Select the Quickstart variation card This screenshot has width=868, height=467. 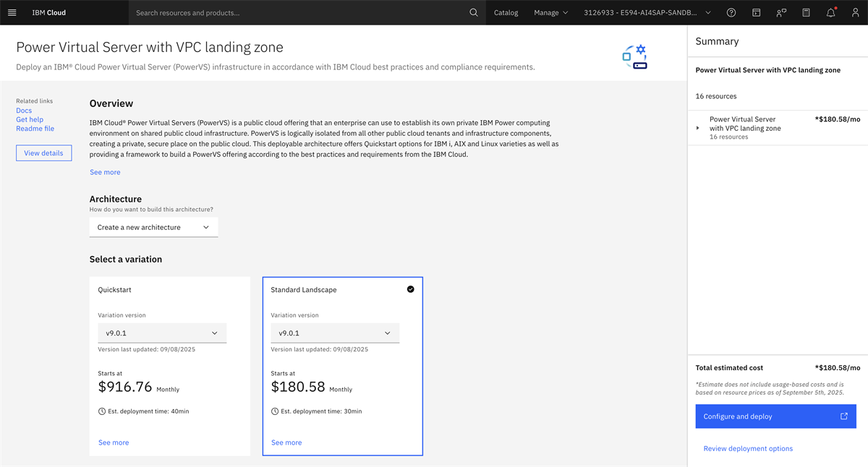click(169, 290)
